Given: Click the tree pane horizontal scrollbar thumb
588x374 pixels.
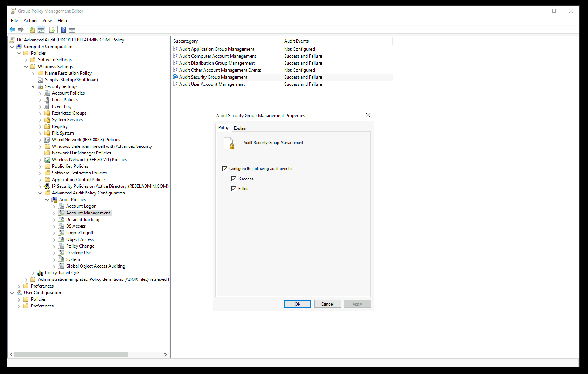Looking at the screenshot, I should point(71,354).
